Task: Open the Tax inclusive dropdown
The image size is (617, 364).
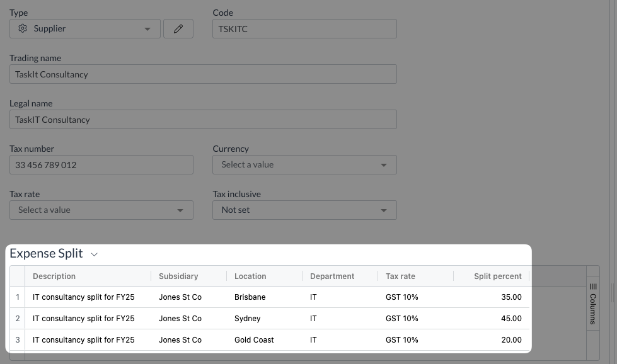Action: 304,210
